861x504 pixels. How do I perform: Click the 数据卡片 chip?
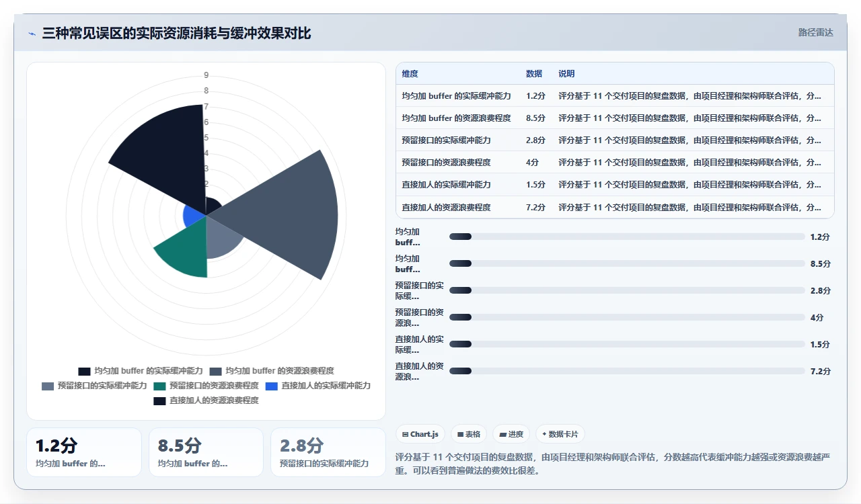pos(560,434)
